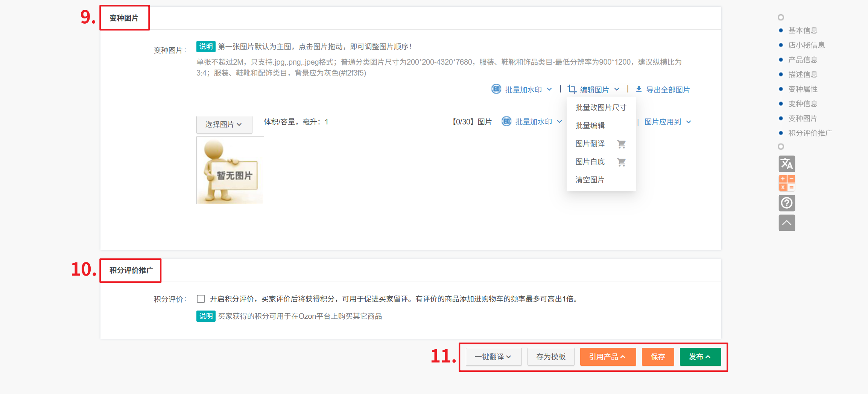Jump to 积分评价推广 in side navigation
The image size is (868, 394).
coord(810,133)
